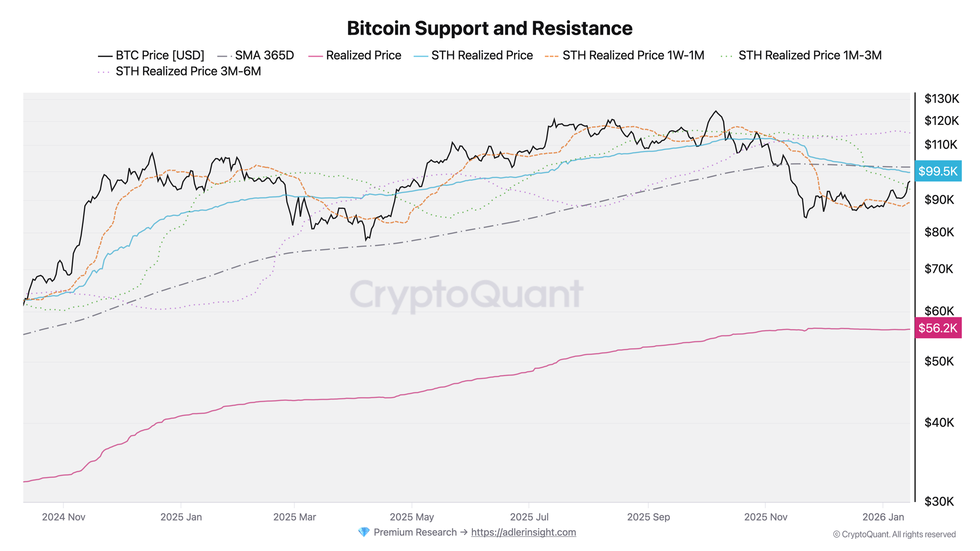Click the pink $56.2K price tag
This screenshot has width=980, height=551.
(937, 328)
